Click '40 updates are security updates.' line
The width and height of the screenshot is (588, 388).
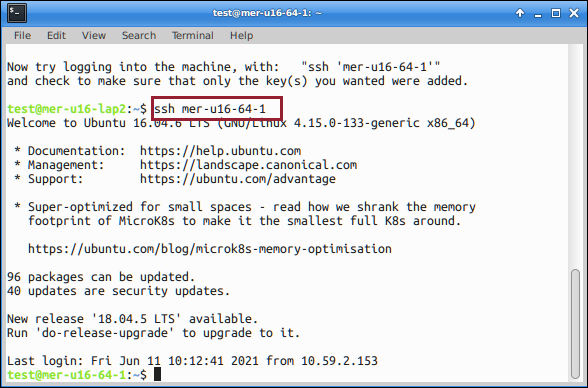click(118, 291)
